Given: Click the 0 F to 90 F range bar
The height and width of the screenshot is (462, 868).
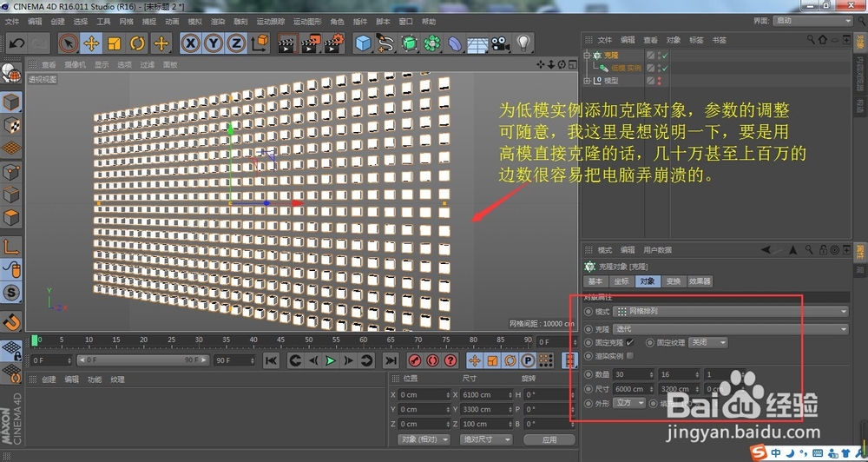Looking at the screenshot, I should pyautogui.click(x=143, y=360).
